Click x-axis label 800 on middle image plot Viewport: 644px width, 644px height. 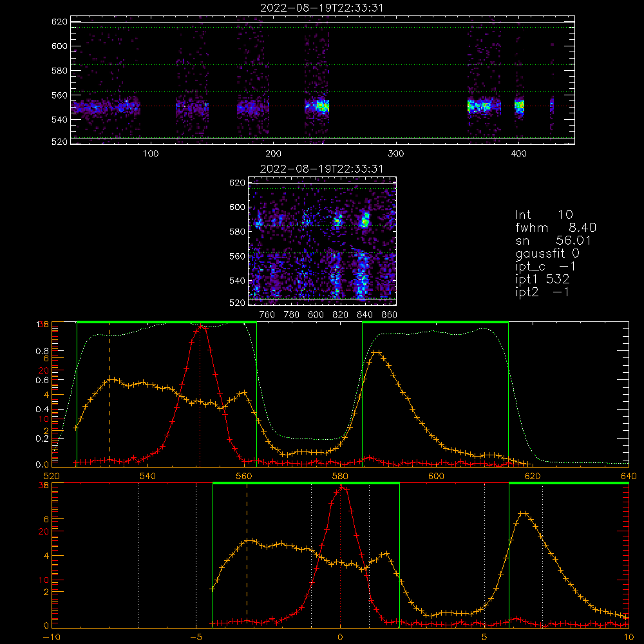click(x=316, y=315)
